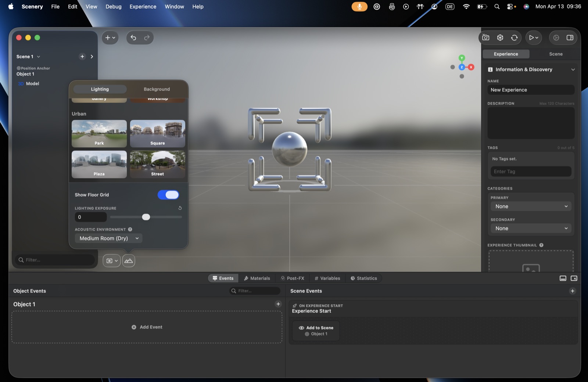This screenshot has width=588, height=382.
Task: Click the camera snapshot icon in toolbar
Action: tap(486, 37)
